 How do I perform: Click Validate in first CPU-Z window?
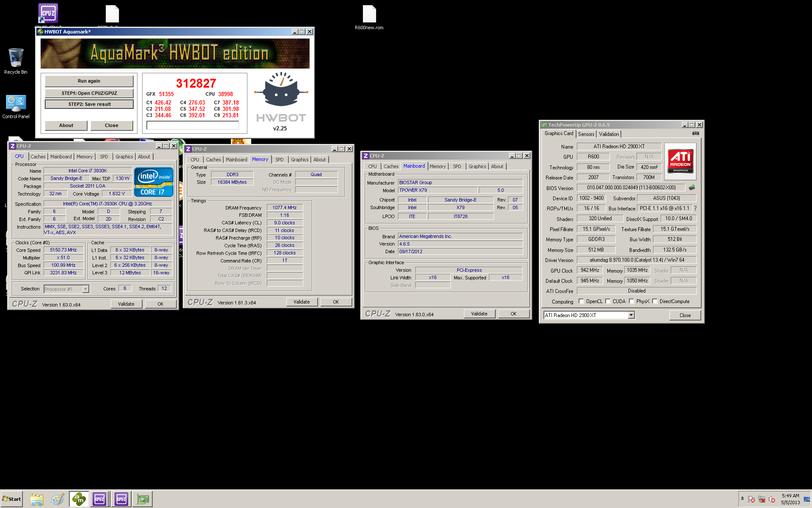[126, 304]
